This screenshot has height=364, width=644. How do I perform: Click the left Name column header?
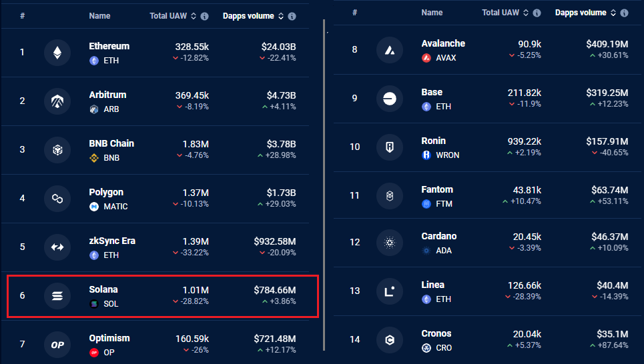[100, 16]
